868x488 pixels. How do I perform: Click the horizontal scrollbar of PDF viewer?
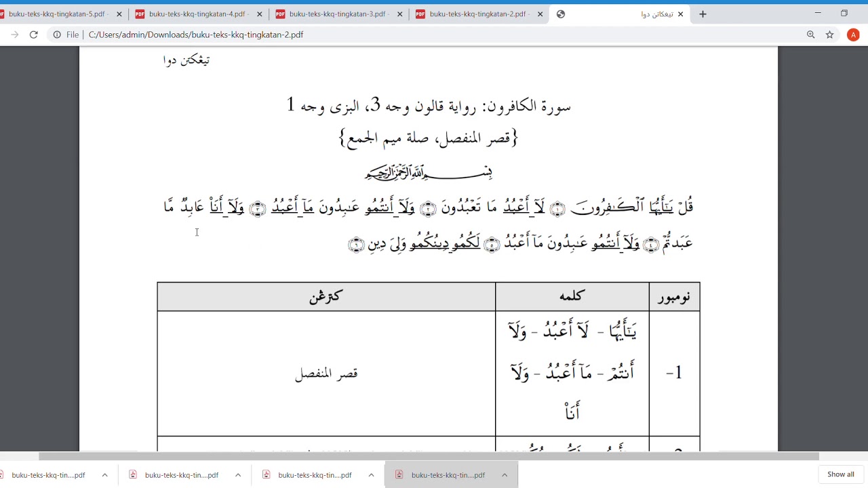pos(429,456)
